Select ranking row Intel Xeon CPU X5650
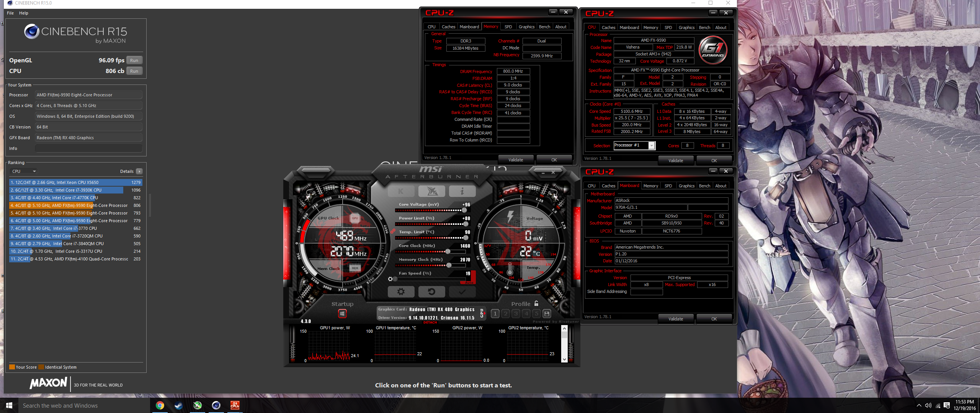Screen dimensions: 980x413 [x=75, y=182]
